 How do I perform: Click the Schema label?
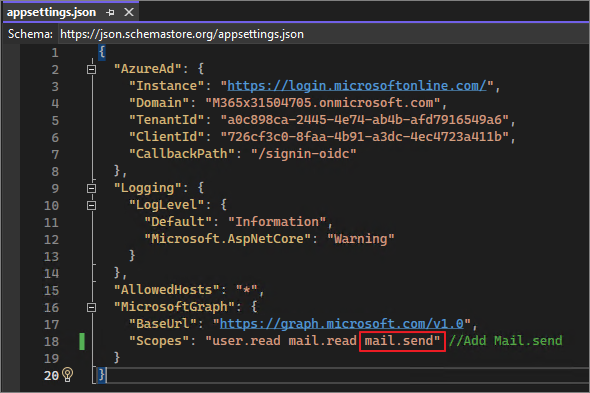[30, 34]
